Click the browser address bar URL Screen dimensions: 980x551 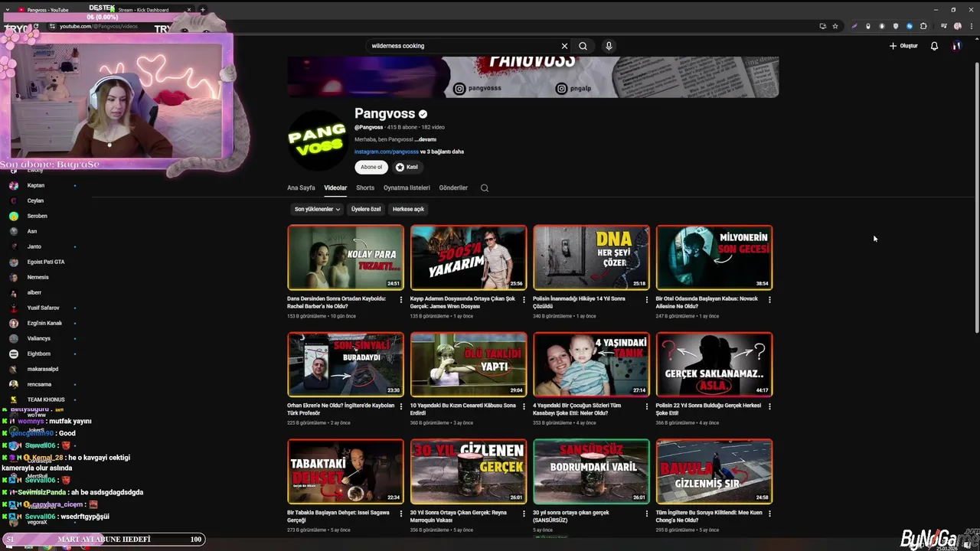[99, 26]
